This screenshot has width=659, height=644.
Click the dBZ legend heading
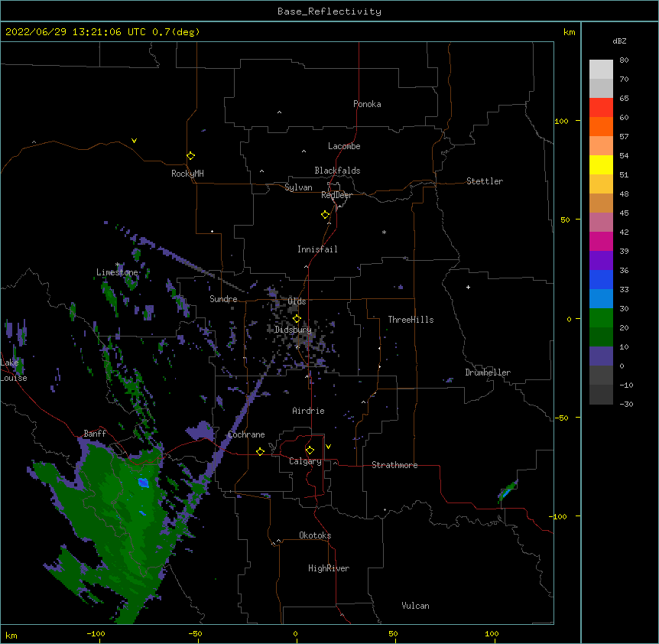(x=619, y=41)
